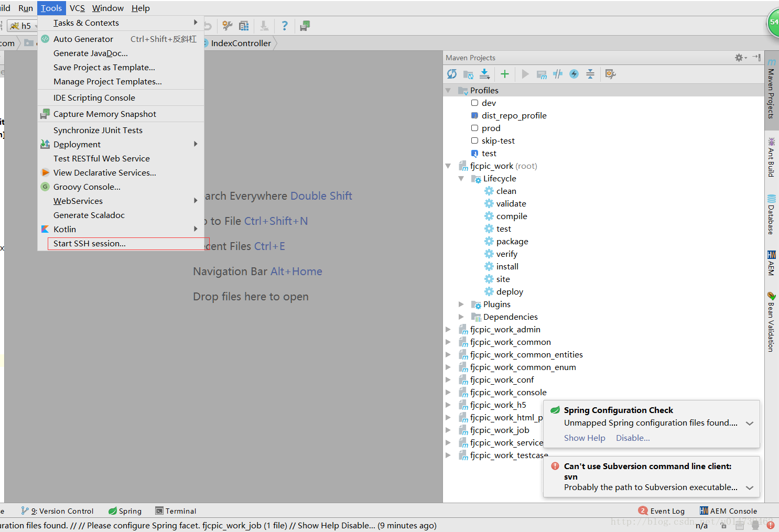Expand the Subversion error notification
The height and width of the screenshot is (532, 779).
pos(750,487)
